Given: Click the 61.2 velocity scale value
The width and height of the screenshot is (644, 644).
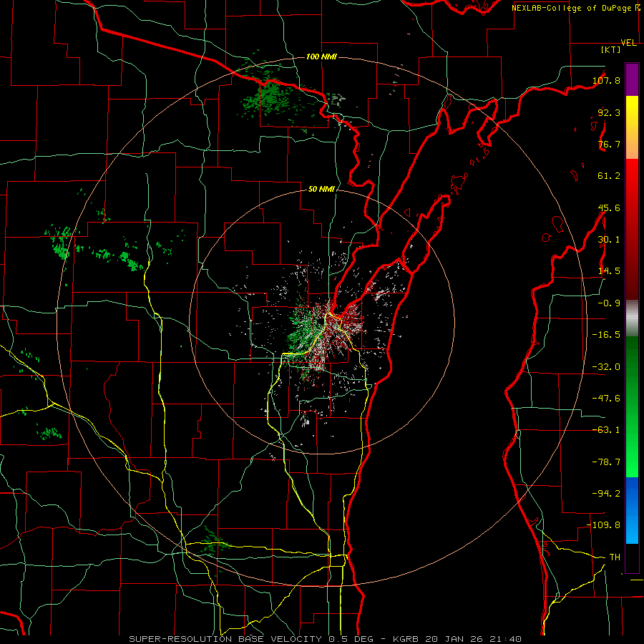Looking at the screenshot, I should [x=609, y=176].
